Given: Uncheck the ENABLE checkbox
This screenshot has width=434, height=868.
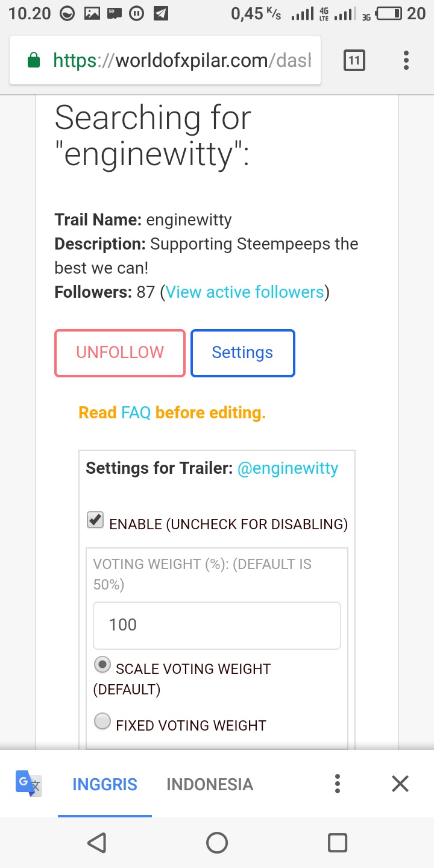Looking at the screenshot, I should tap(95, 520).
